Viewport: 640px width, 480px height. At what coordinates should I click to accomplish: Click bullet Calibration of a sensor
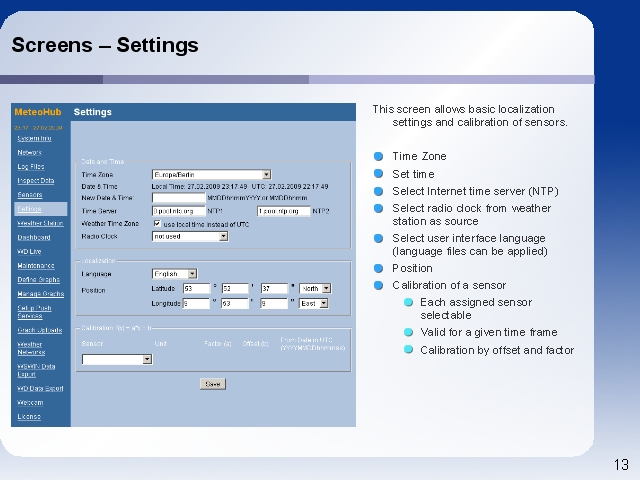pos(449,285)
